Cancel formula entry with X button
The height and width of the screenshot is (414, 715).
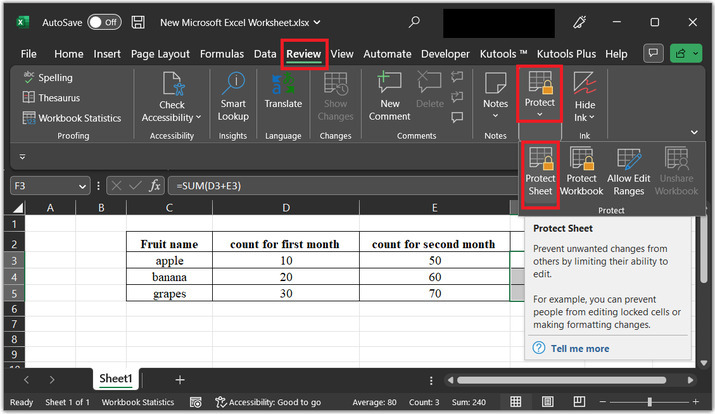[x=116, y=186]
